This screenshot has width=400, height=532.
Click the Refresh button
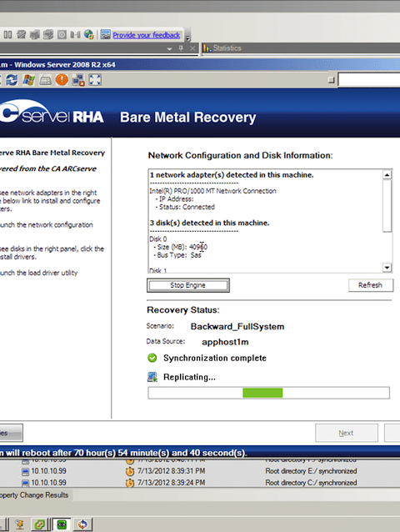371,285
